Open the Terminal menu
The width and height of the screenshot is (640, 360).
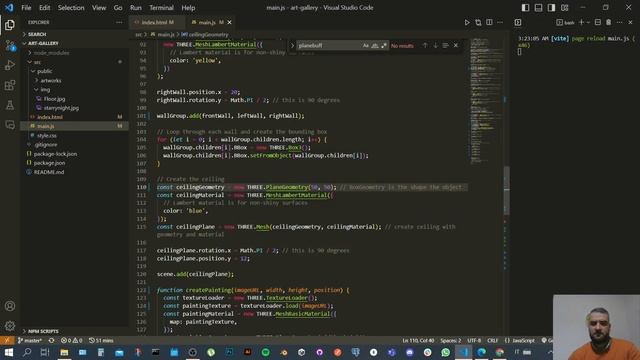click(161, 8)
